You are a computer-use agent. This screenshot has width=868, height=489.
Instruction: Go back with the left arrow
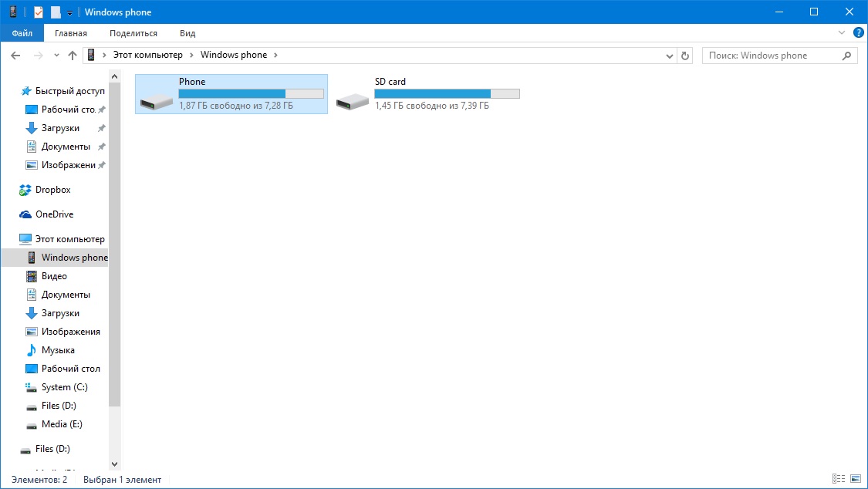(15, 56)
